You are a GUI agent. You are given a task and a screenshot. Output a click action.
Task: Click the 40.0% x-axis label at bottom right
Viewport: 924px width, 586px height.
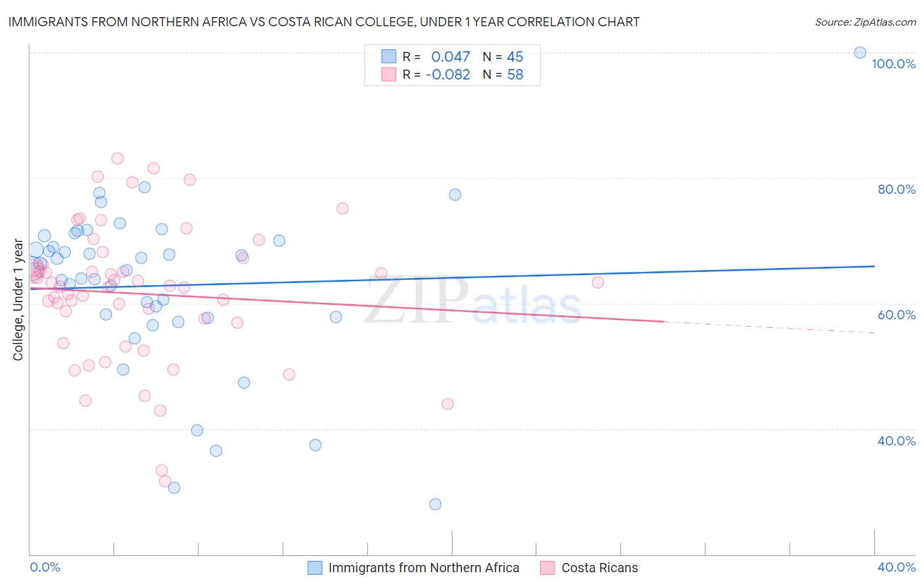click(896, 567)
